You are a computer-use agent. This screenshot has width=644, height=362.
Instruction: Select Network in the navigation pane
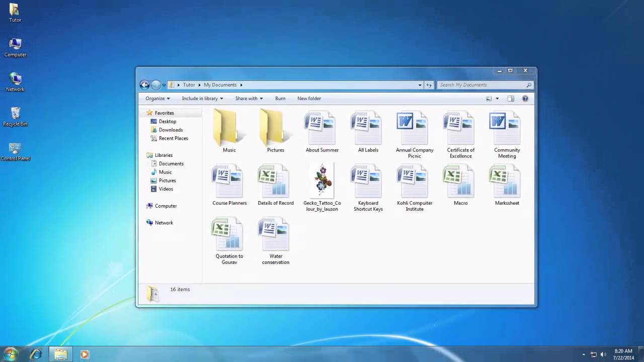pos(164,223)
